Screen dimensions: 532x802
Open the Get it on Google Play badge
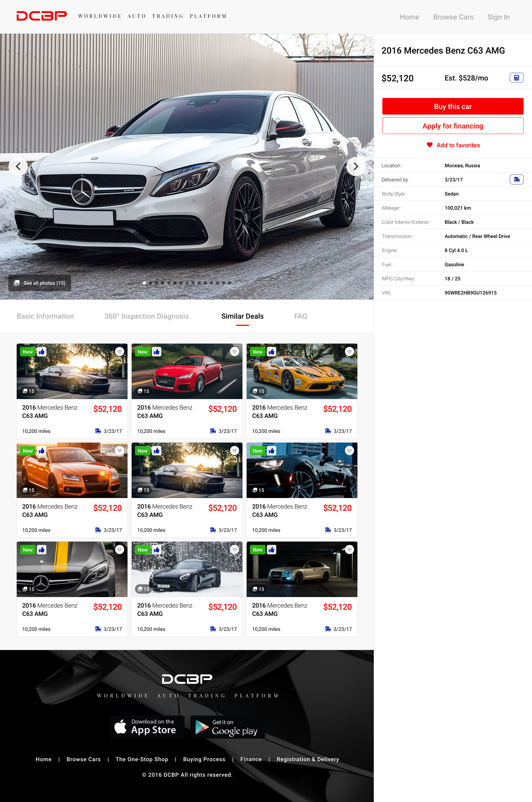point(228,727)
